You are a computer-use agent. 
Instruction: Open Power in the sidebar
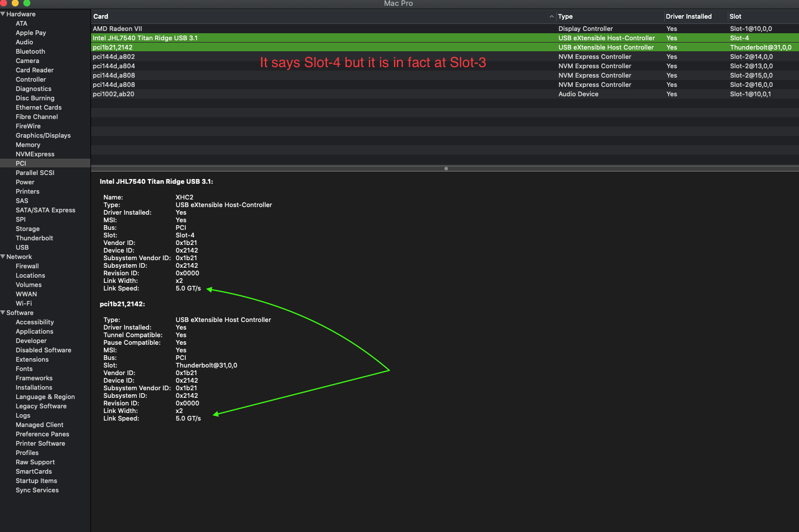[25, 182]
